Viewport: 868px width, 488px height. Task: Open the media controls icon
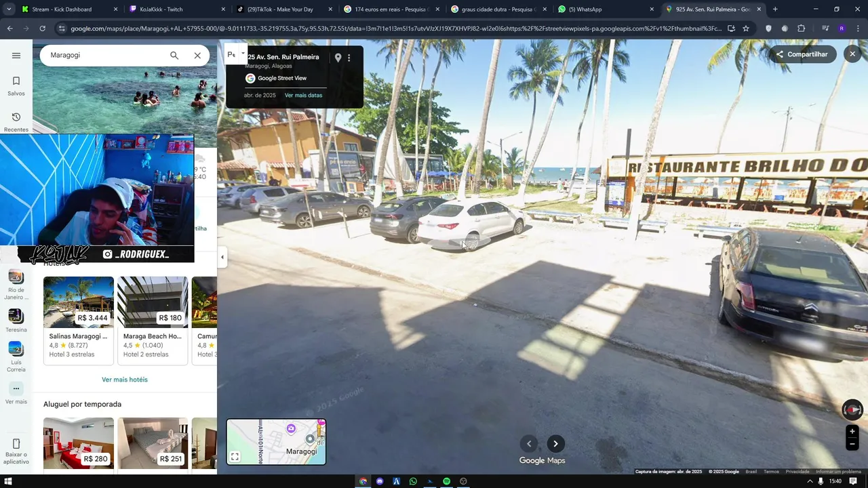coord(825,28)
